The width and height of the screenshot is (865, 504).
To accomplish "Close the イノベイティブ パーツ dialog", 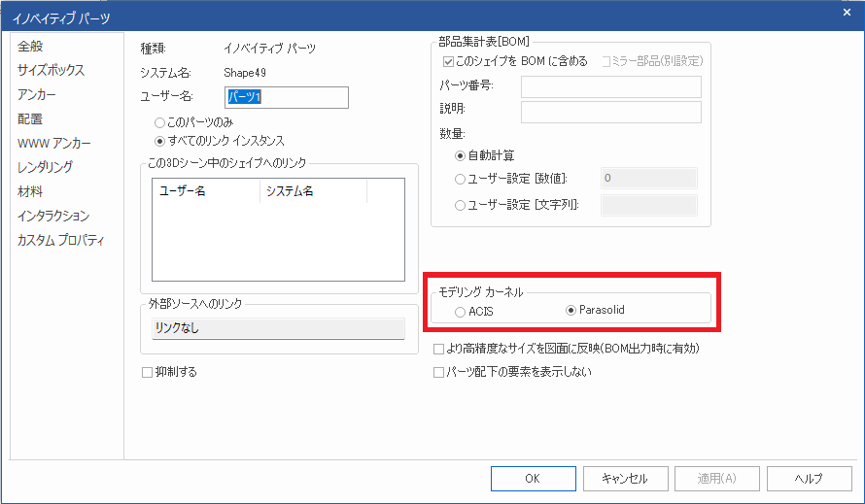I will click(x=847, y=12).
